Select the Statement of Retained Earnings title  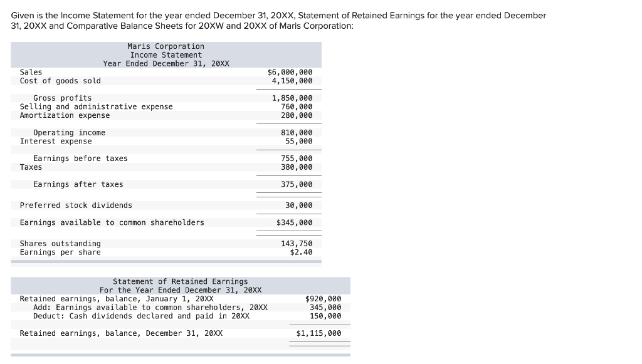(181, 281)
